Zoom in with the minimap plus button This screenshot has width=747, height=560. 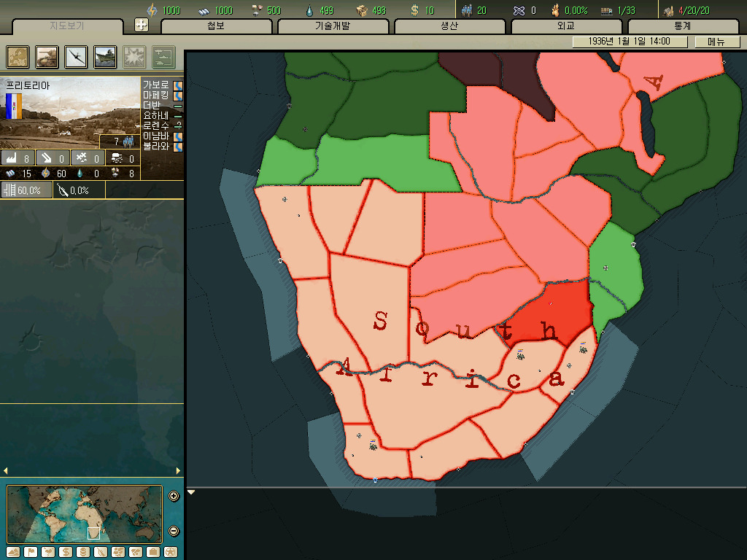(x=174, y=496)
